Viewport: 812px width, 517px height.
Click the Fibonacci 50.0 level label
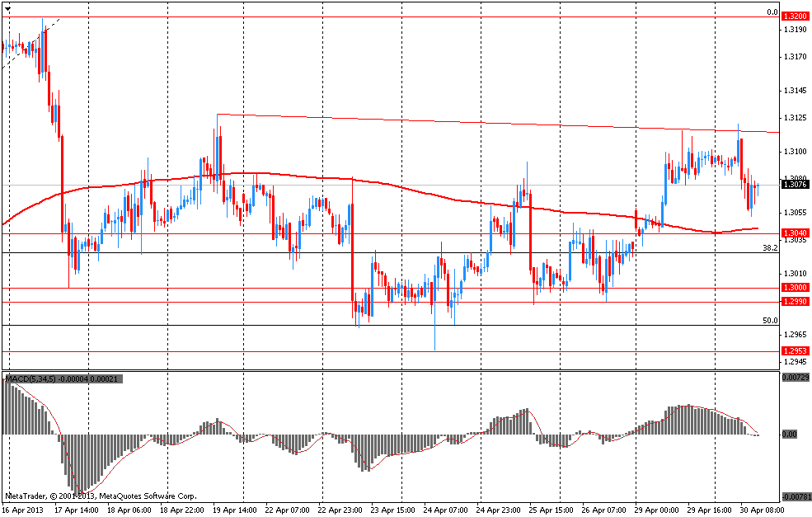click(x=770, y=321)
